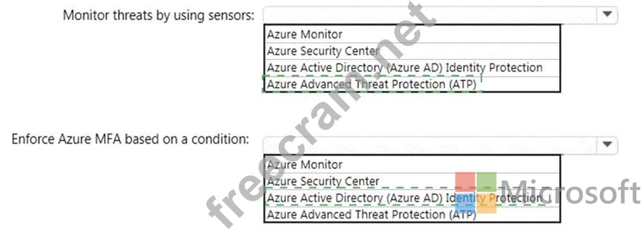Click the "Monitor threats by using sensors" label
This screenshot has height=232, width=644.
(158, 15)
